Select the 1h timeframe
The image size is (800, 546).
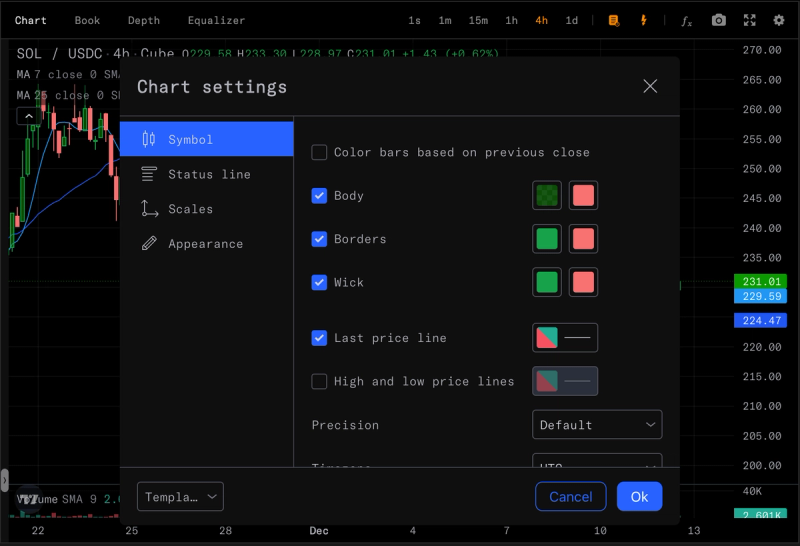(x=511, y=20)
